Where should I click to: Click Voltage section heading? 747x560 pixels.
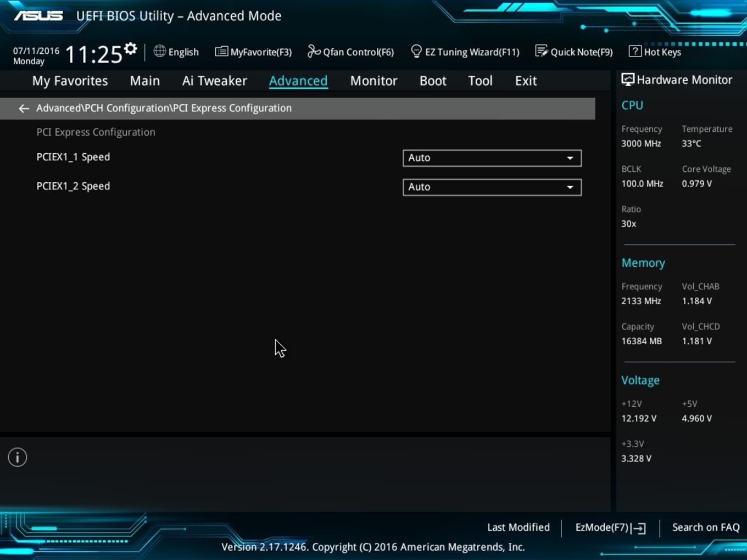click(640, 380)
